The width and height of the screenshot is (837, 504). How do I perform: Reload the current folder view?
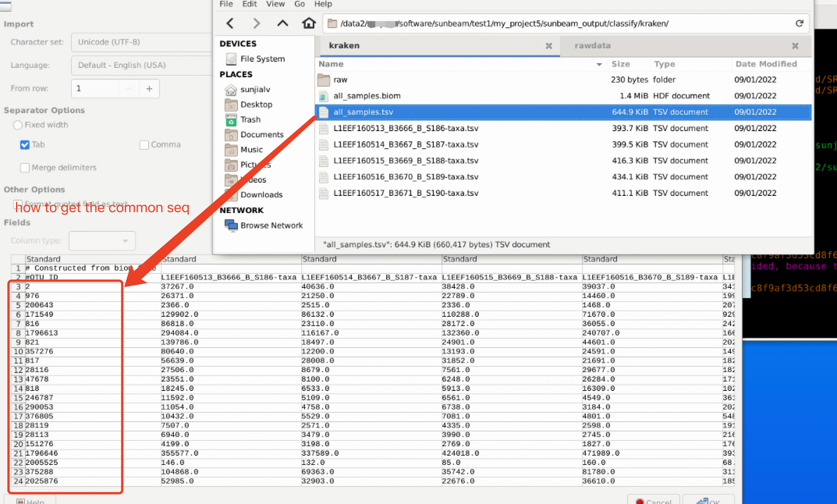[x=800, y=23]
